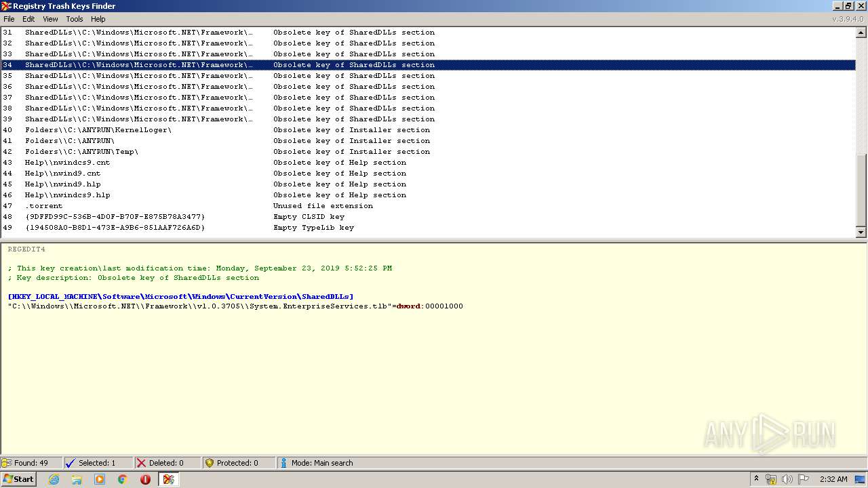868x488 pixels.
Task: Click the System.EnterpriseServices.tlb value line
Action: pos(235,306)
